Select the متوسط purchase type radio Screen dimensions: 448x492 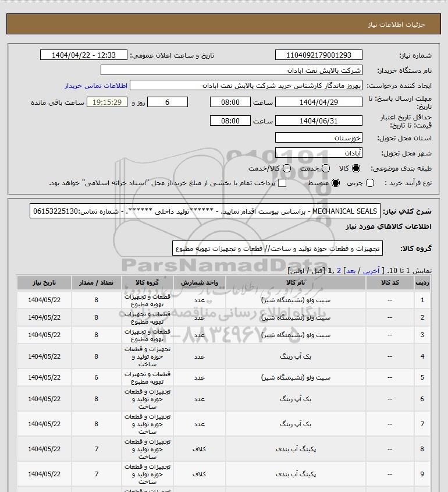point(336,183)
